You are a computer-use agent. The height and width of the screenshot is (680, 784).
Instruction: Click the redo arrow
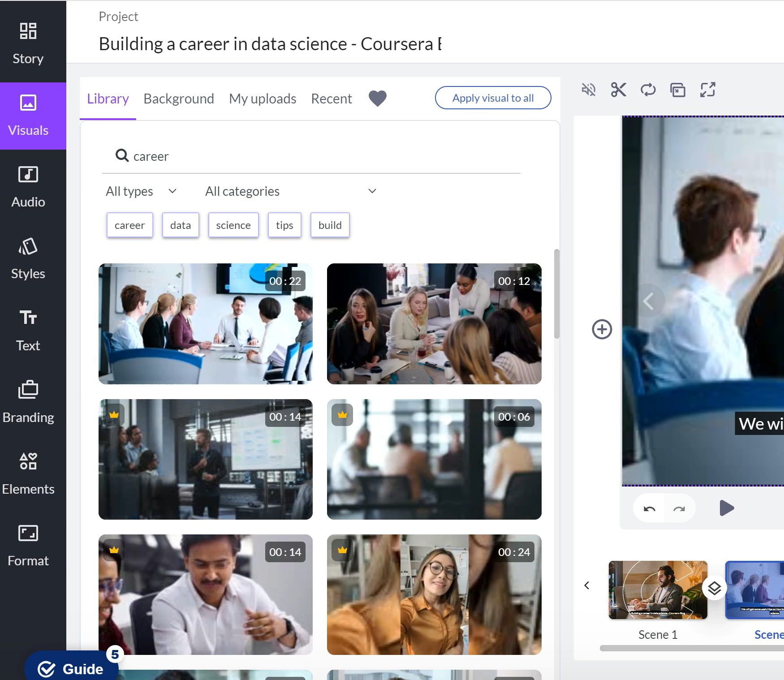[x=679, y=508]
